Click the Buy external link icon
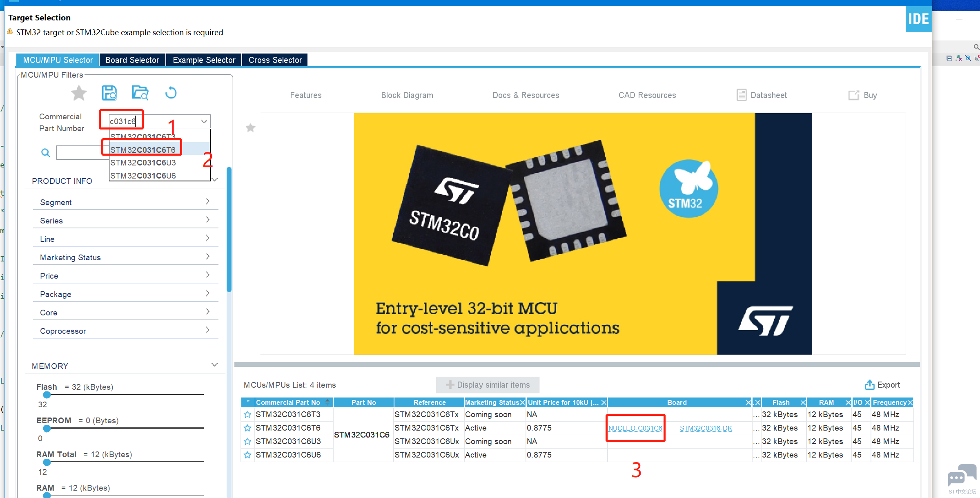 (x=853, y=95)
